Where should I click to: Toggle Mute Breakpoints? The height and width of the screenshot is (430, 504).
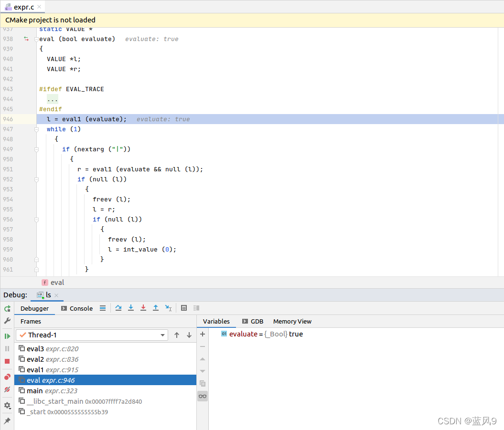click(7, 390)
